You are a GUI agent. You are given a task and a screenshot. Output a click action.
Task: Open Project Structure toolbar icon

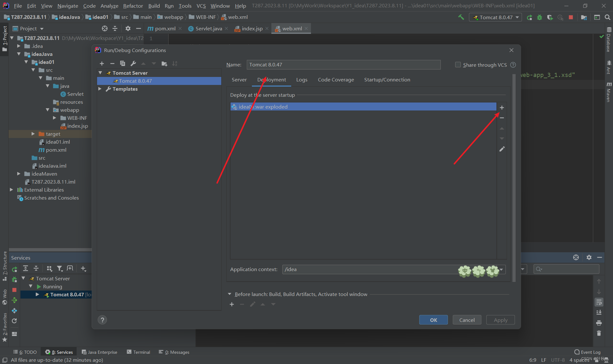tap(584, 17)
